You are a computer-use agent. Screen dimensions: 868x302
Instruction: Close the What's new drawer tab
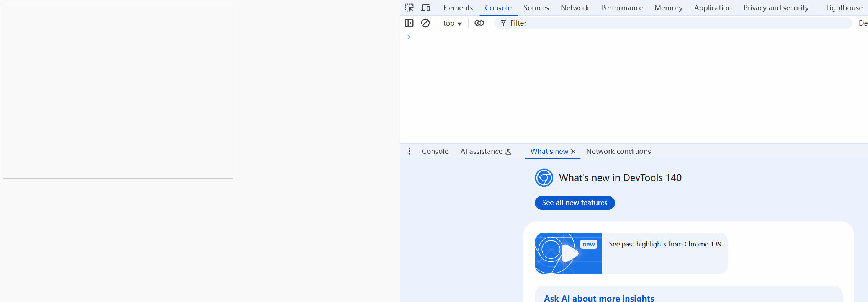click(x=573, y=152)
